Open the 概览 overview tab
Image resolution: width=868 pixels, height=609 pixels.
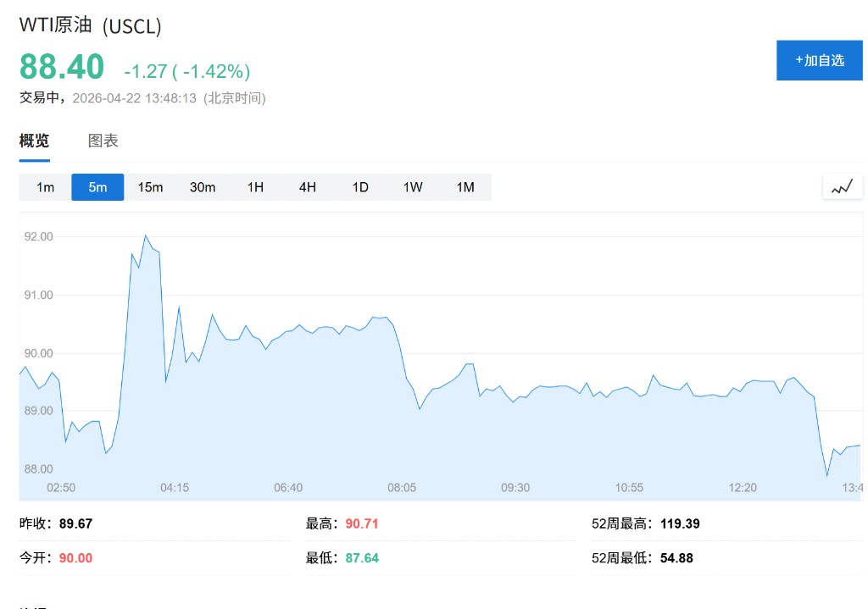[x=35, y=141]
